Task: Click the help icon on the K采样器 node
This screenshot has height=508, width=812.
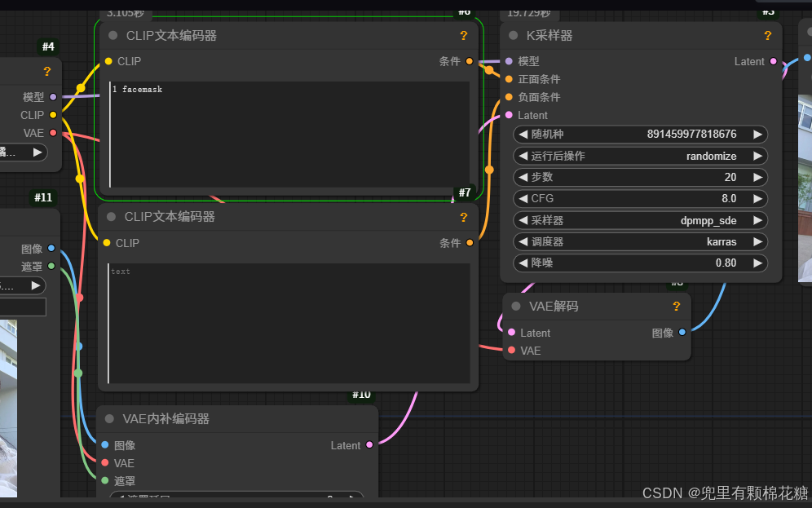Action: pyautogui.click(x=767, y=36)
